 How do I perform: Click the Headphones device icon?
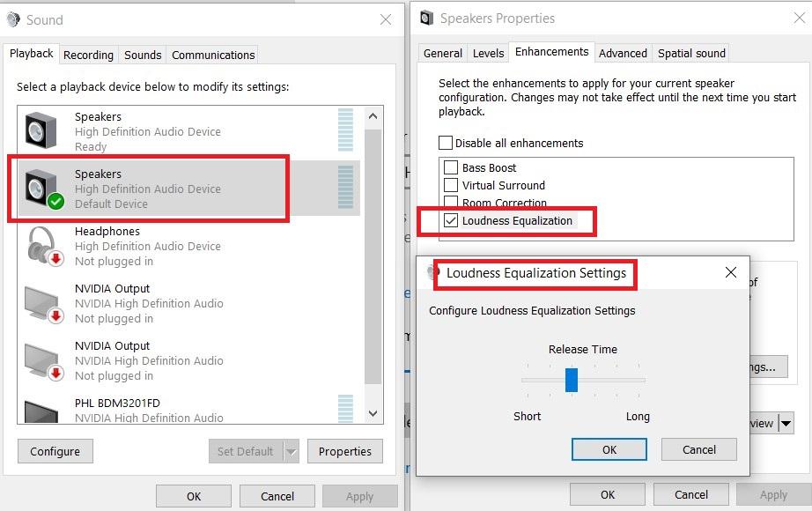tap(44, 246)
